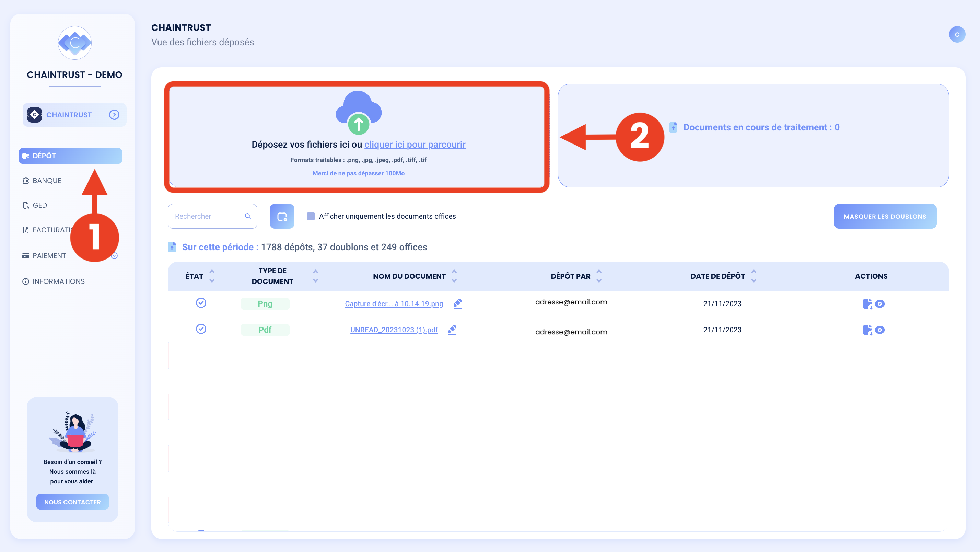The image size is (980, 552).
Task: Click document icon beside 'Documents en cours'
Action: (x=673, y=127)
